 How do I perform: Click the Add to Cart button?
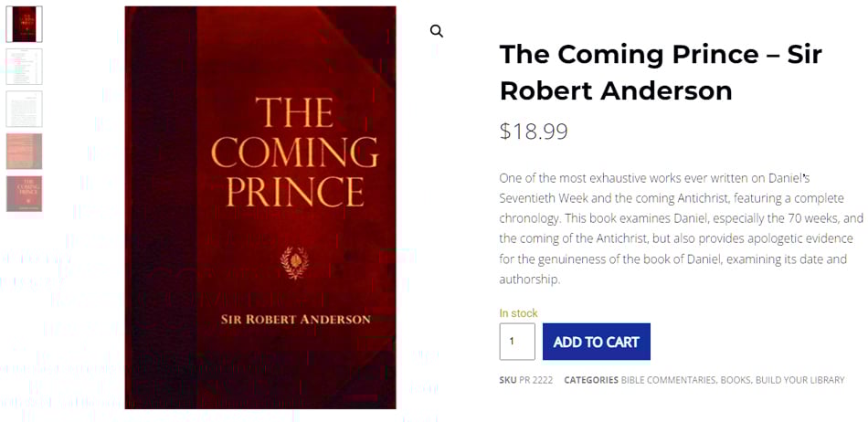coord(596,342)
